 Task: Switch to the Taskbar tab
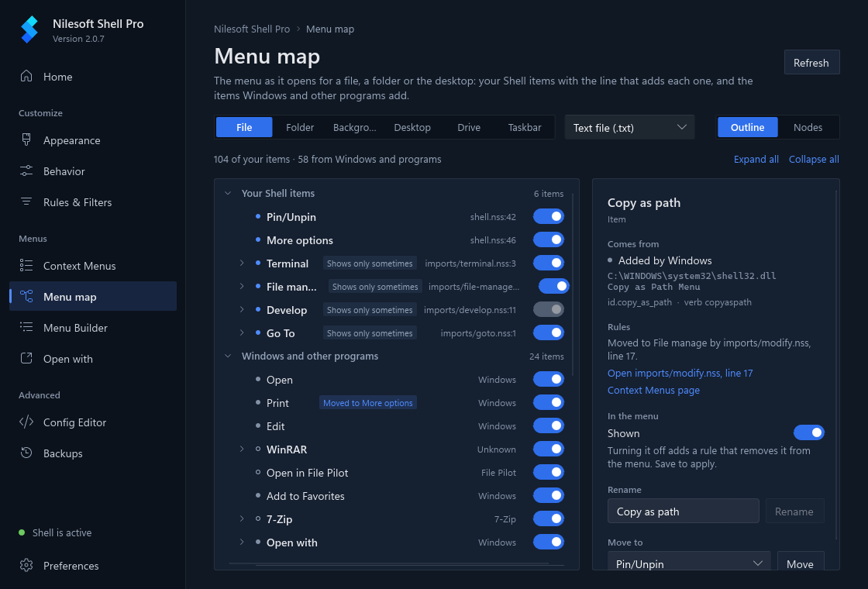(525, 127)
